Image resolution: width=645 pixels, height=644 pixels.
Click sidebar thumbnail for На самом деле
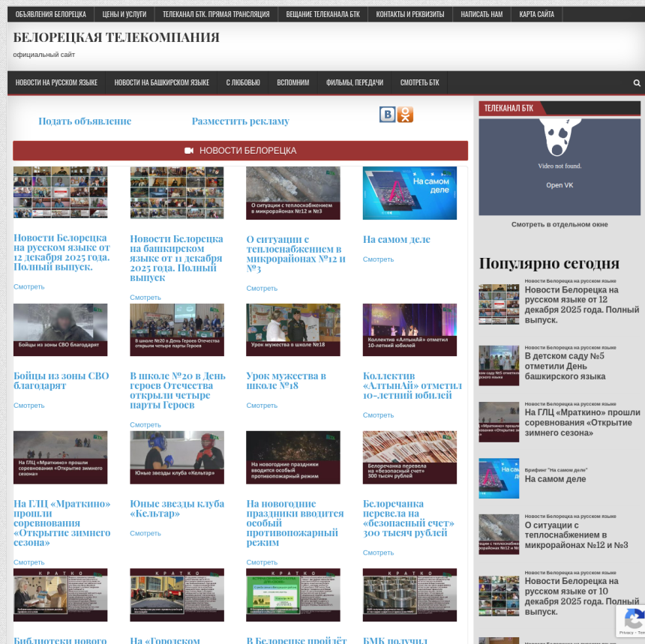[x=499, y=478]
